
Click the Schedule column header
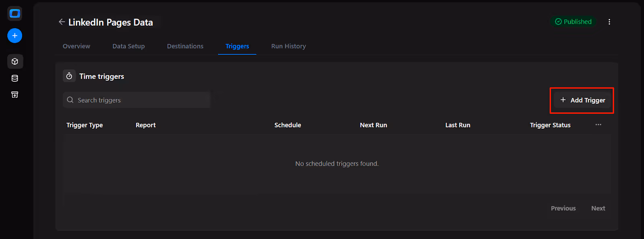(288, 125)
